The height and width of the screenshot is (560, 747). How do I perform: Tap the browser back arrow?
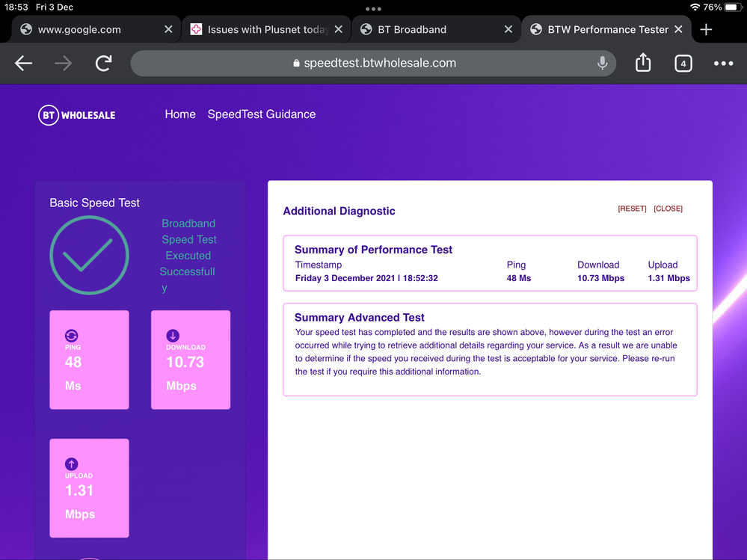[x=24, y=64]
